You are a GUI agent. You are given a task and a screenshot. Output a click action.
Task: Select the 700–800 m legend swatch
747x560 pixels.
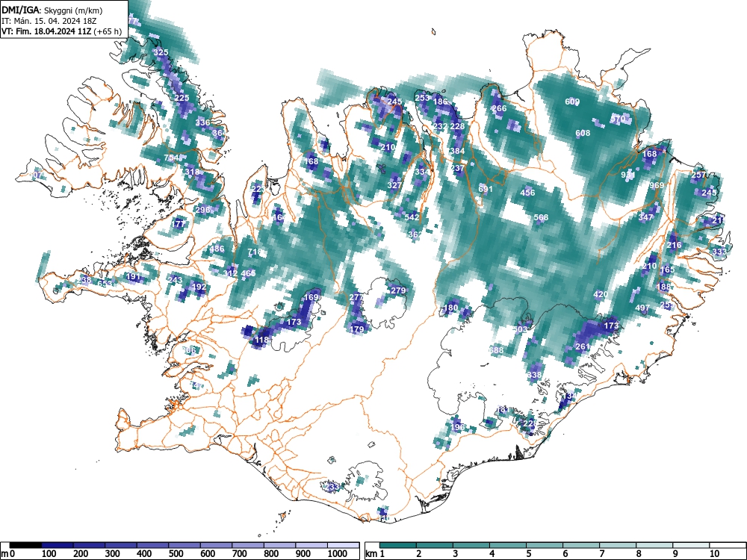248,545
